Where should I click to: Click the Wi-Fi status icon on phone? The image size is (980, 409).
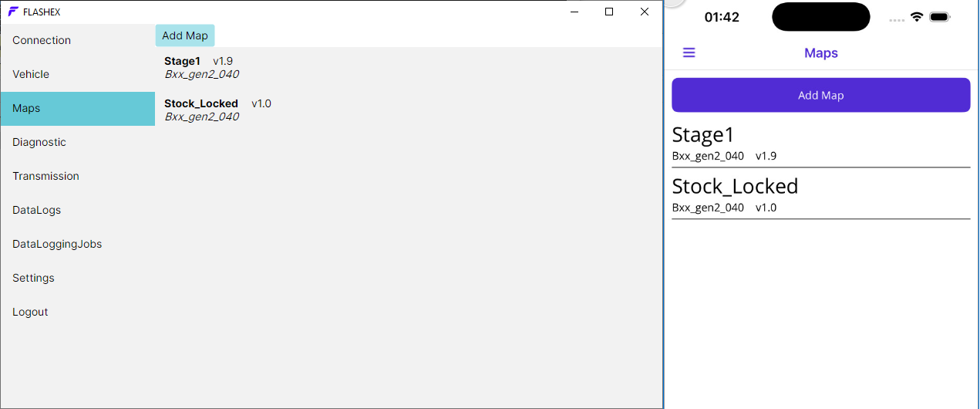[917, 17]
